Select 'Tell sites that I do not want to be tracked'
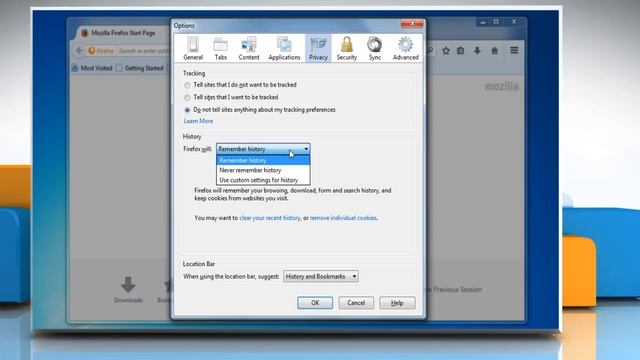This screenshot has height=360, width=640. pos(187,85)
